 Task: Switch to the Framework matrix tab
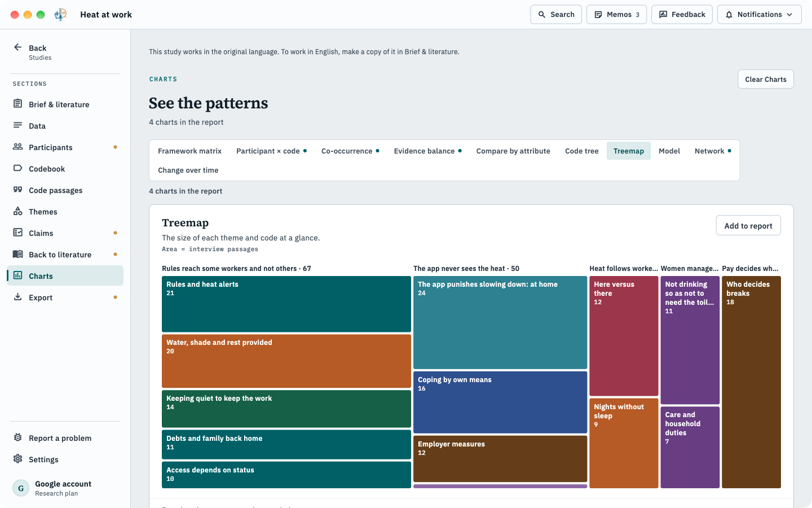pos(189,151)
